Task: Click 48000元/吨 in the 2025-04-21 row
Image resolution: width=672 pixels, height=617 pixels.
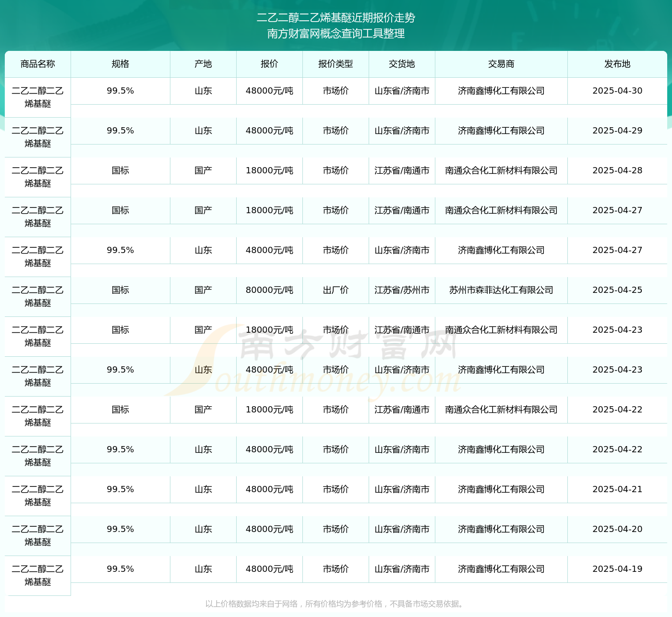Action: [x=270, y=489]
